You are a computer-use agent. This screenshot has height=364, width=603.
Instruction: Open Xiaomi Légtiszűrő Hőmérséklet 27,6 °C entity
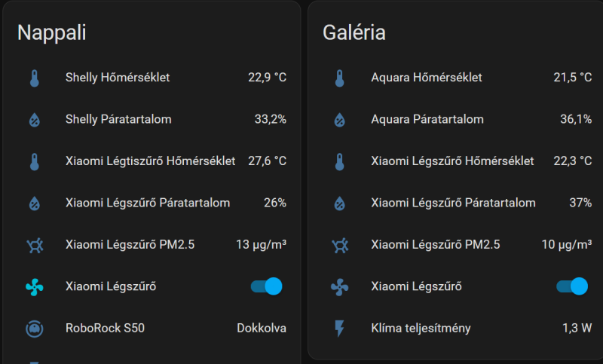pos(157,161)
